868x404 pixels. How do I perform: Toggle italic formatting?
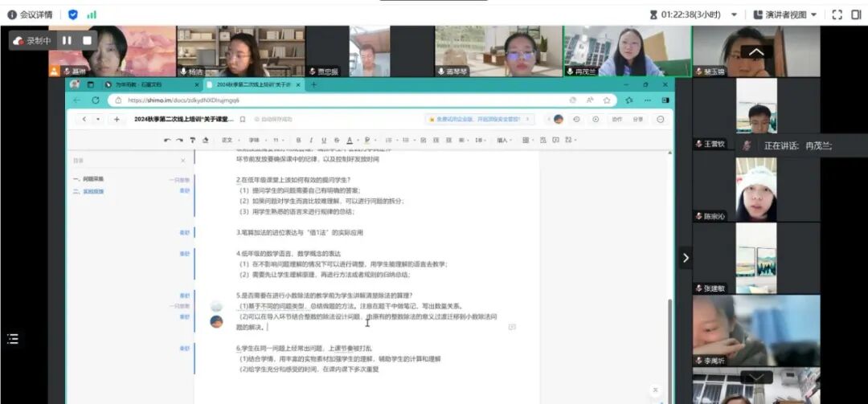tap(311, 140)
